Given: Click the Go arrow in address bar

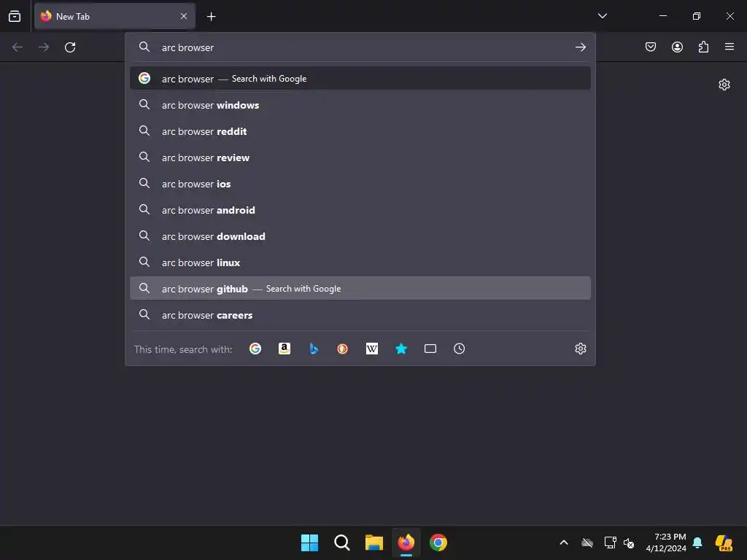Looking at the screenshot, I should (580, 47).
